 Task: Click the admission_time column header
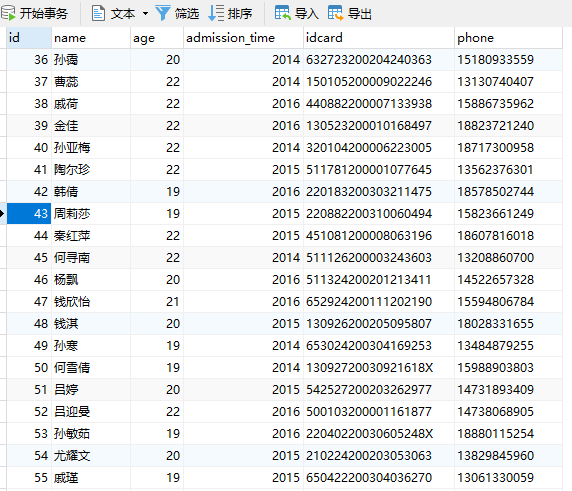(x=243, y=38)
